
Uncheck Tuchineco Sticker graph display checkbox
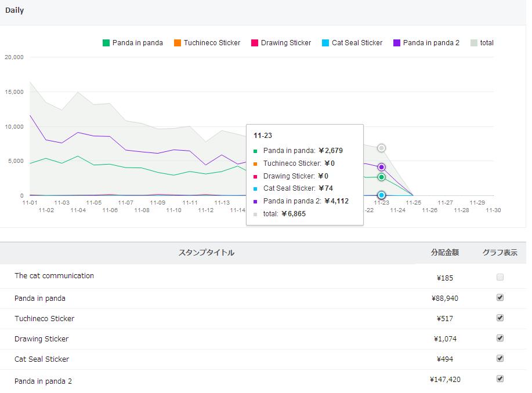click(x=500, y=318)
